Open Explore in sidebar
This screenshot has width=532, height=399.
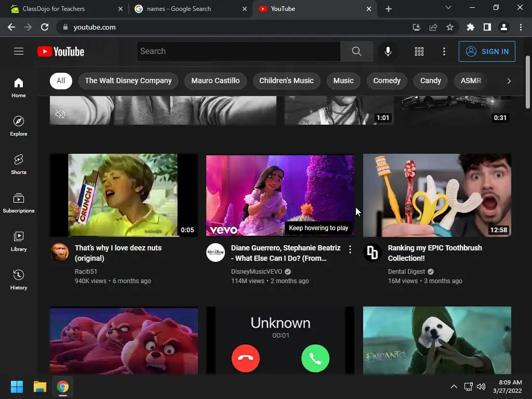pos(19,126)
